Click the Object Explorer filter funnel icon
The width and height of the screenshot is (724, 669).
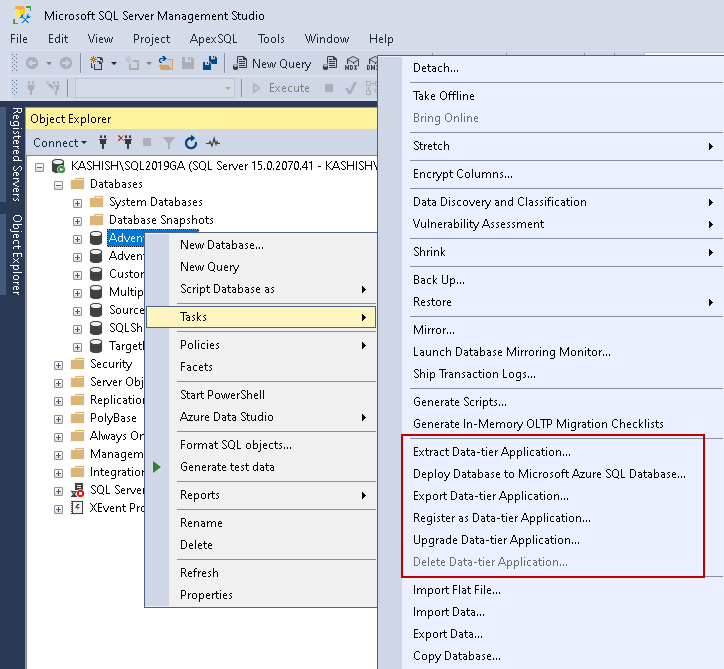click(169, 143)
